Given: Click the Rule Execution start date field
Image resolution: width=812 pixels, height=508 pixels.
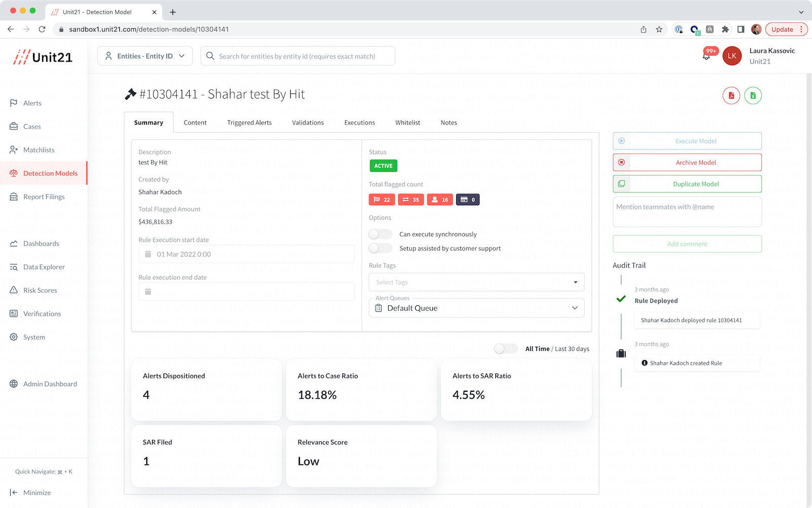Looking at the screenshot, I should tap(247, 254).
